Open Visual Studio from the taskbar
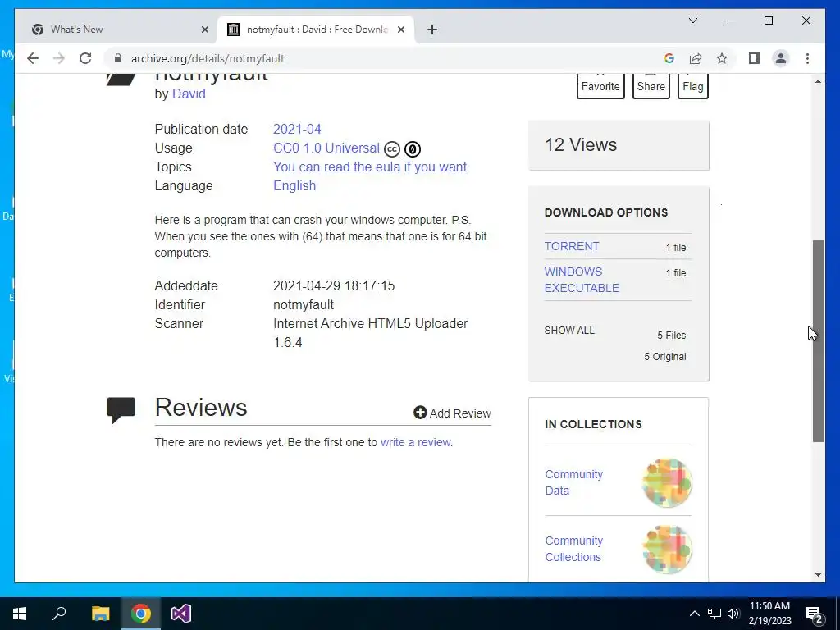 [x=181, y=614]
